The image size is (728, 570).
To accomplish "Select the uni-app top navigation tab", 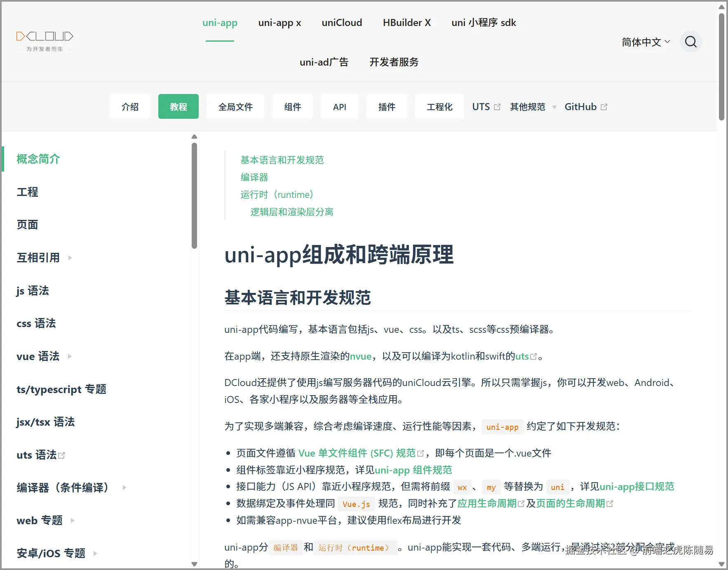I will point(220,23).
